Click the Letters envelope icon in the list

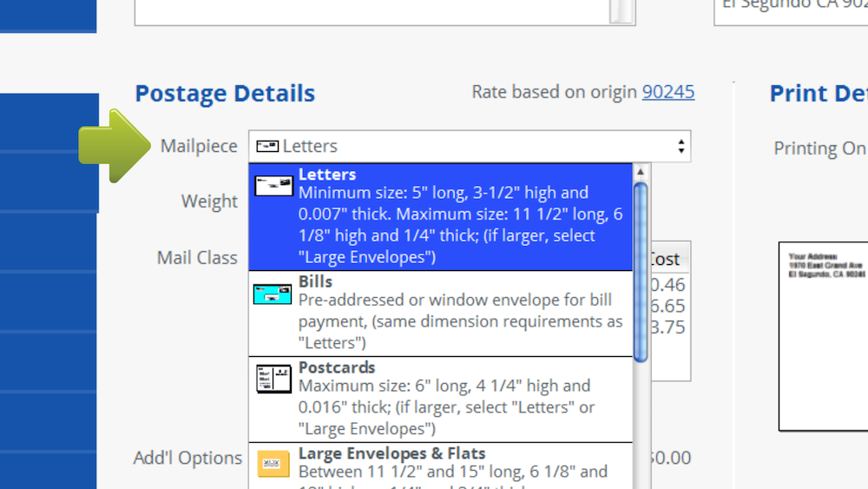pyautogui.click(x=273, y=185)
